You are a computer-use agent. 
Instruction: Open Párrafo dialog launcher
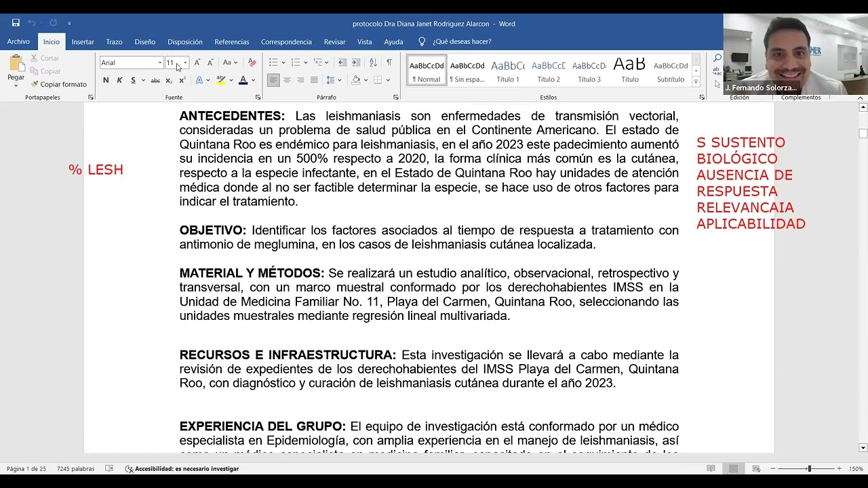click(397, 98)
